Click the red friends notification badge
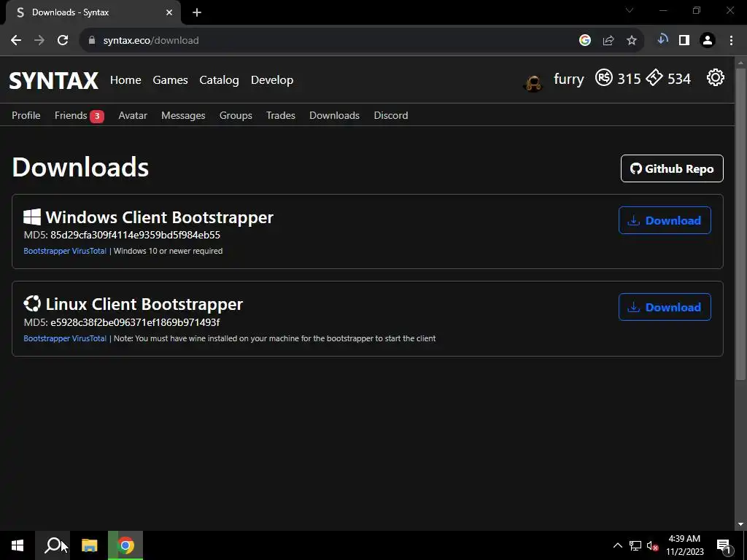 tap(97, 116)
